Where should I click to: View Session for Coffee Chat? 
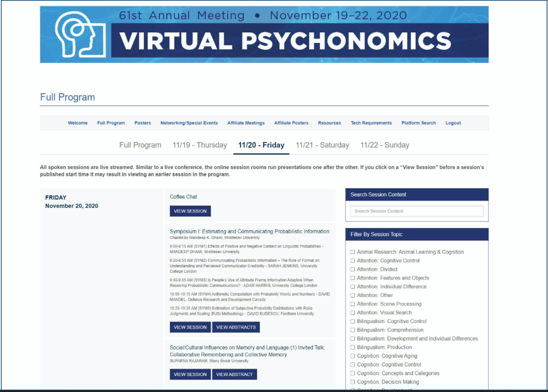click(190, 211)
